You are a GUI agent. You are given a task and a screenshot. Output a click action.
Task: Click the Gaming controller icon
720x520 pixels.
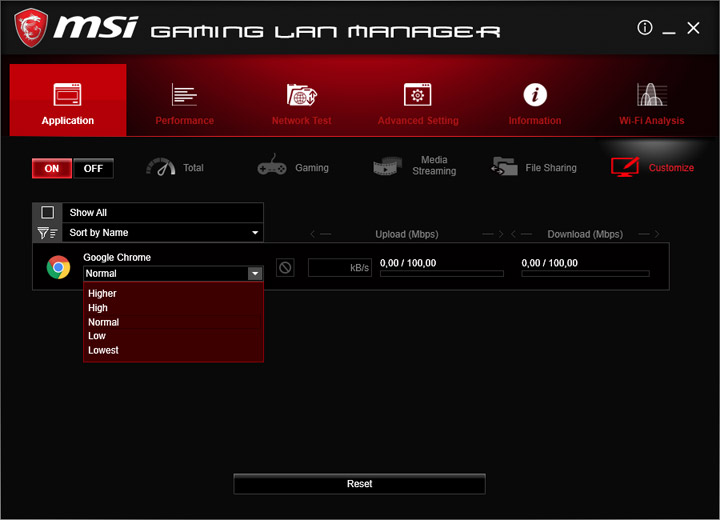click(272, 165)
